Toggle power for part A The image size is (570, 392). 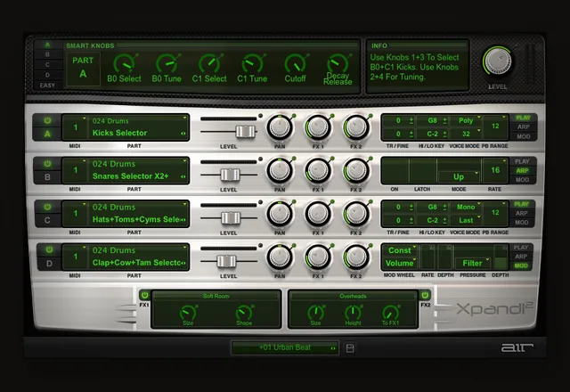pos(47,120)
